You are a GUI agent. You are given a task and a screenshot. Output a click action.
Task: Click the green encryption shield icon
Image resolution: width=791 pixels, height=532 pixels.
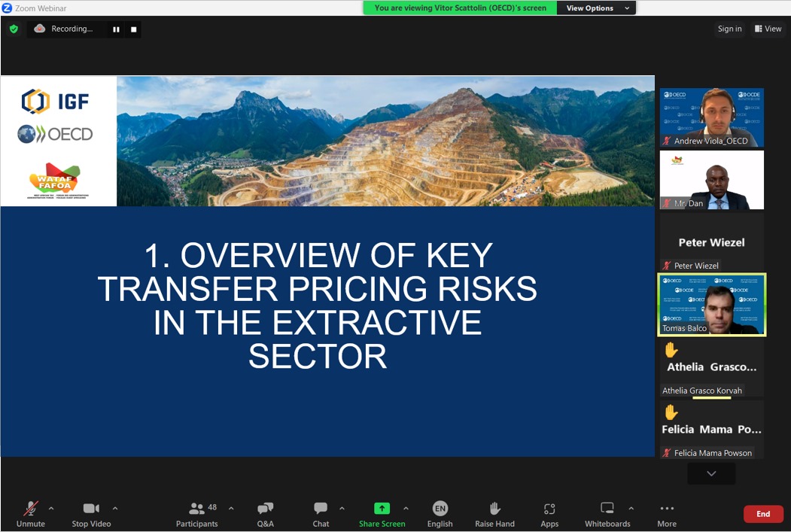(14, 29)
